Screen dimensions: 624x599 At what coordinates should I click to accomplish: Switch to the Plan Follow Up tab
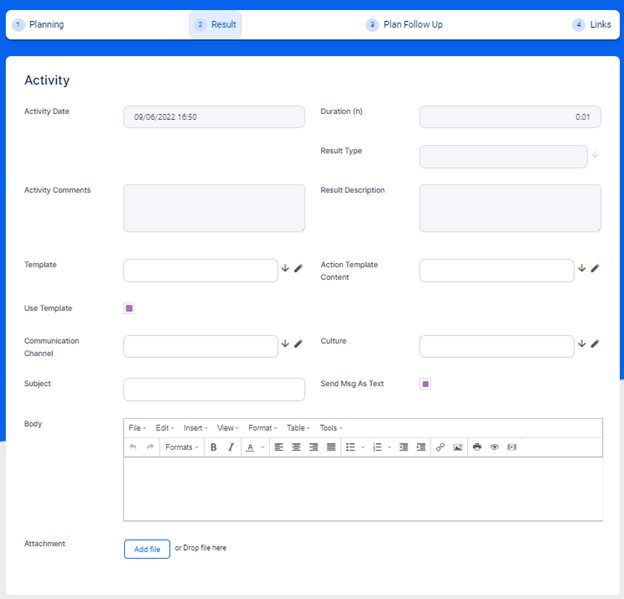click(405, 24)
